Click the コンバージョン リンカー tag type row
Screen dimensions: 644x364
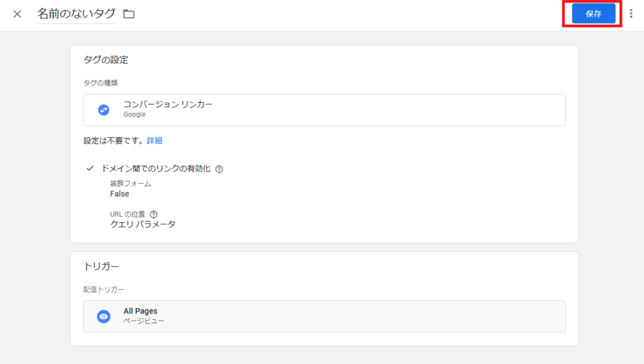[325, 109]
